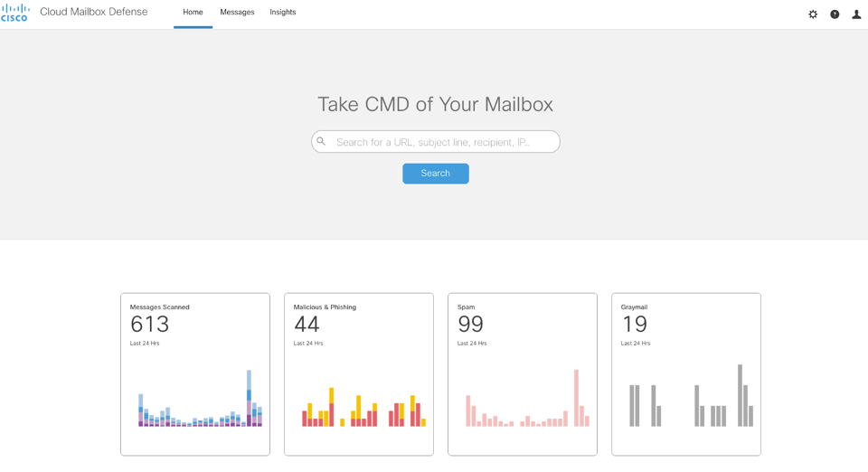
Task: Click the Cisco logo
Action: [x=15, y=12]
